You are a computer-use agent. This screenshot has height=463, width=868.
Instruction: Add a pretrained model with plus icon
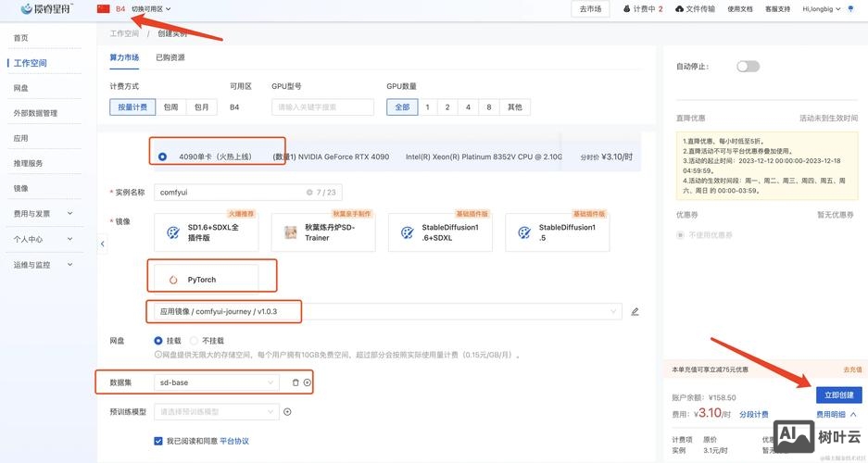click(x=287, y=411)
